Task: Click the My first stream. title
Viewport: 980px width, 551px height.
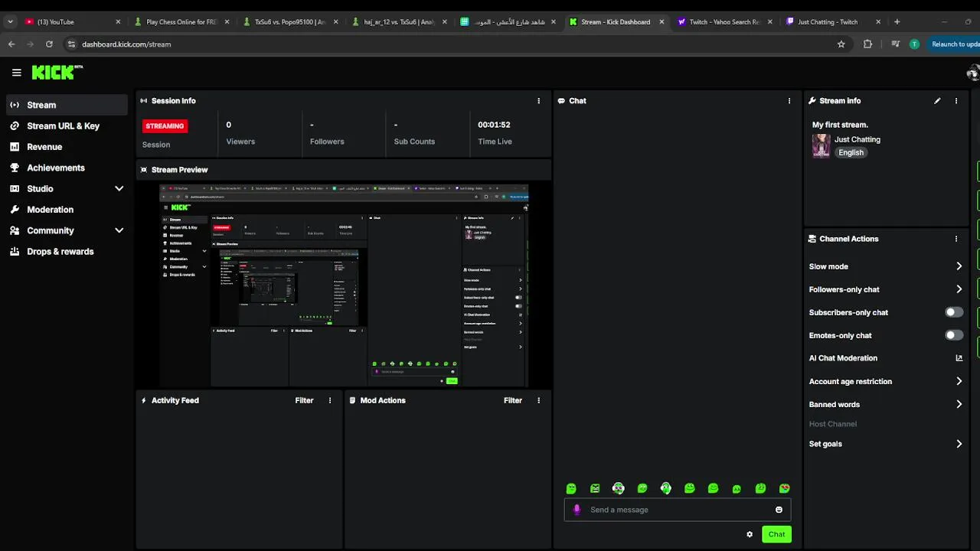Action: (840, 125)
